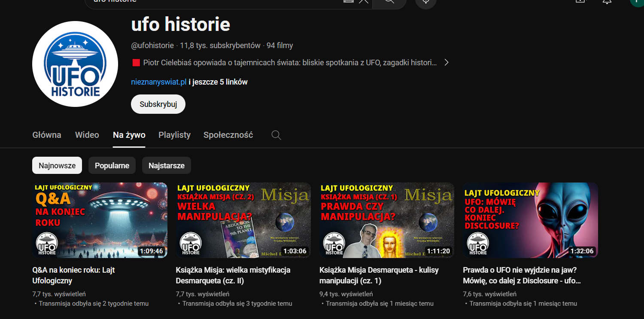Select the Najnowsze sort chip
Screen dimensions: 644x319
coord(57,165)
